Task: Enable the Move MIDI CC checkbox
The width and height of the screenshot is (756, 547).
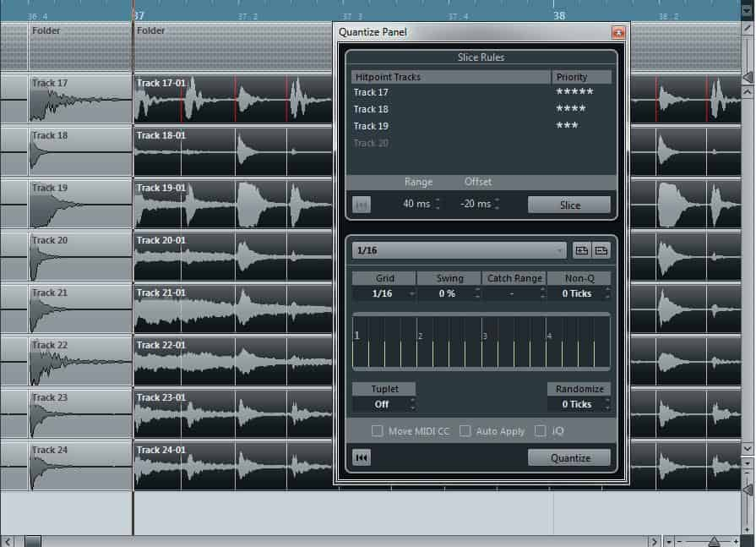Action: 378,431
